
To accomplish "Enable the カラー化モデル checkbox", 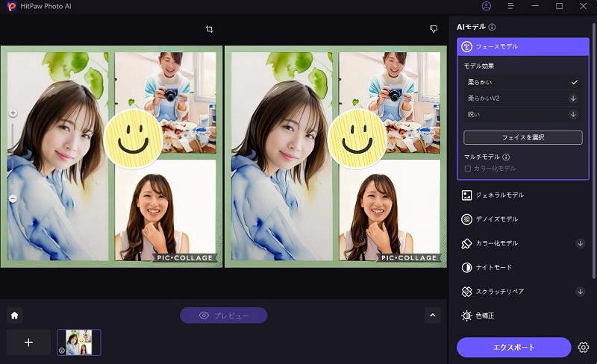I will tap(468, 169).
